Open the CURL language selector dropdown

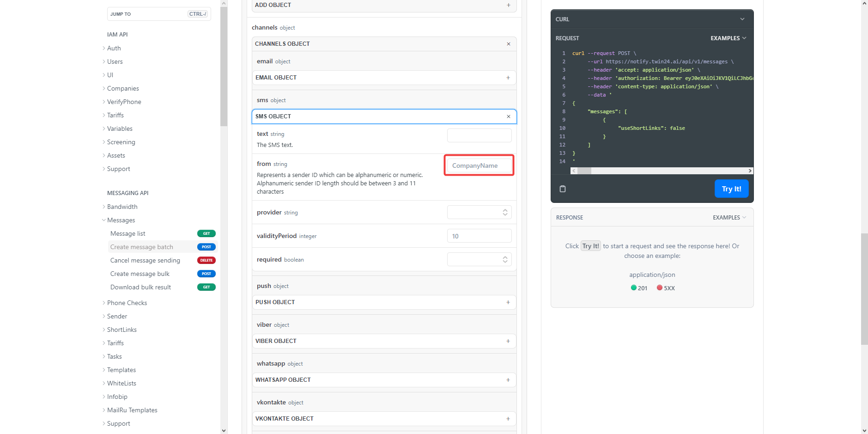[652, 19]
